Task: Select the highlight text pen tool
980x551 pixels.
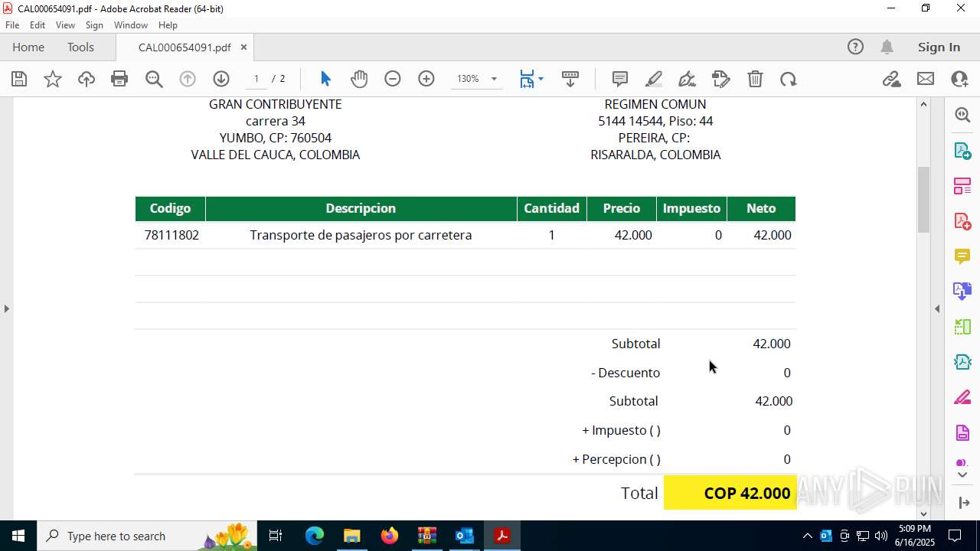Action: coord(654,79)
